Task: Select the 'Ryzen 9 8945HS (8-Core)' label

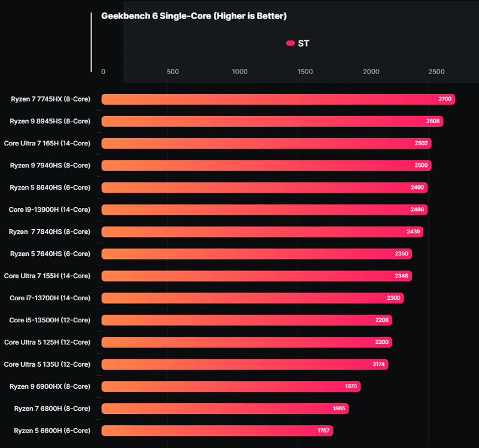Action: [x=50, y=121]
